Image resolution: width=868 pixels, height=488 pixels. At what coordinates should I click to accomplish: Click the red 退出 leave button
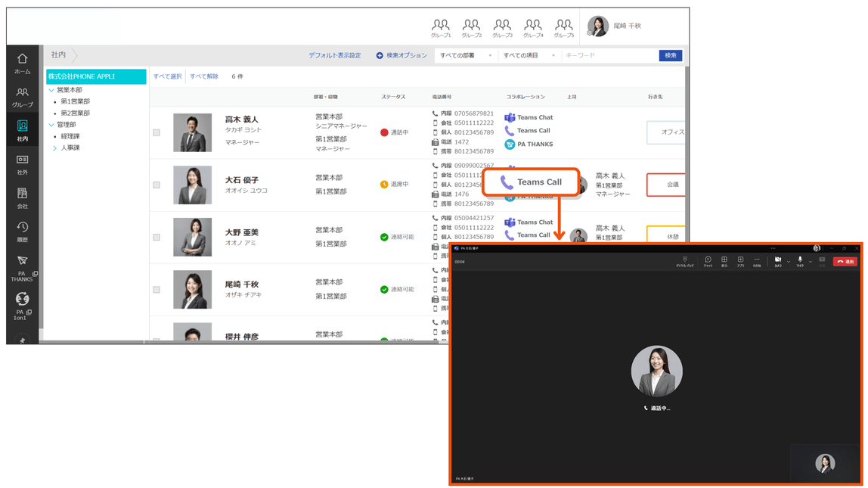coord(845,262)
